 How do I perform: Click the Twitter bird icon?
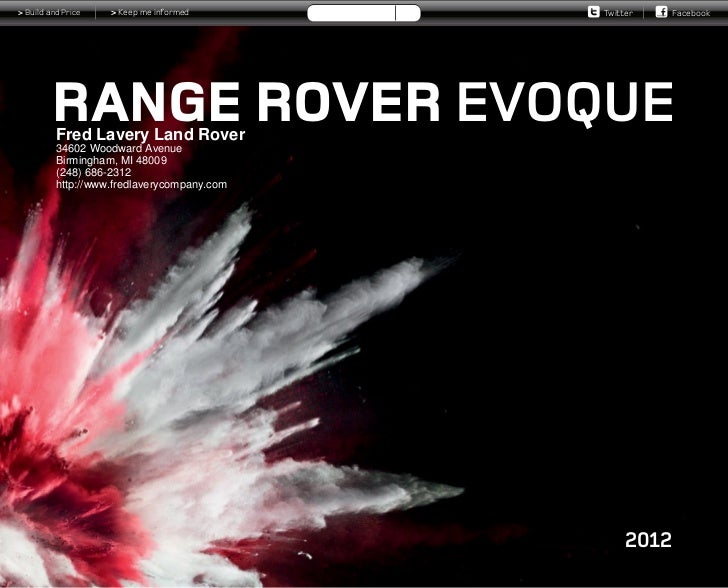coord(593,12)
